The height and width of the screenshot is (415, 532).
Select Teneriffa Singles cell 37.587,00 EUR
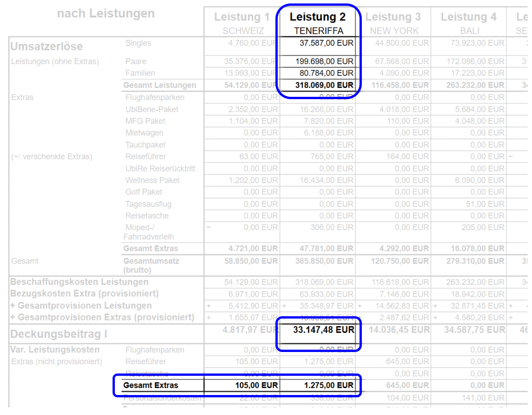[x=326, y=43]
